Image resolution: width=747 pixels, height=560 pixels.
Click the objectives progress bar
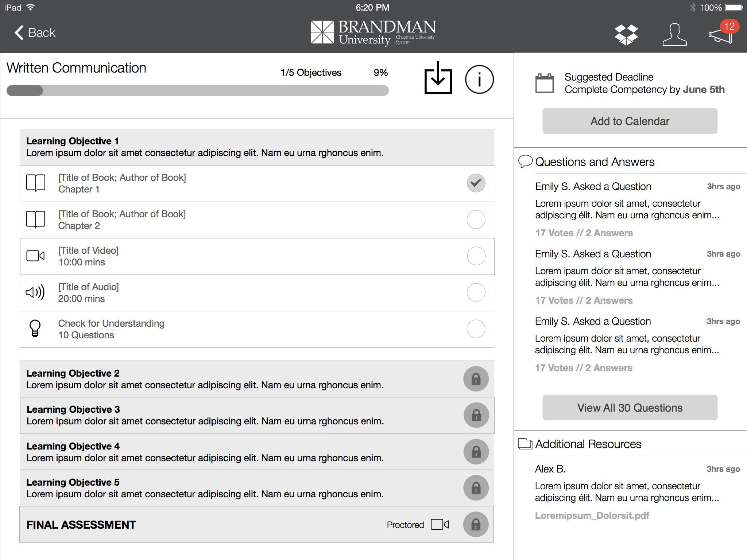coord(197,91)
